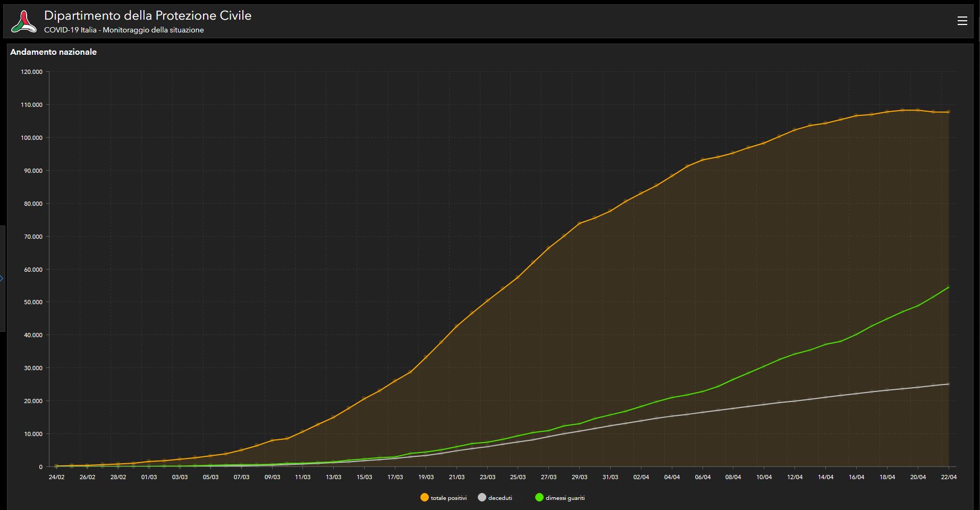The height and width of the screenshot is (510, 980).
Task: Click the 12/04 date axis label
Action: 795,477
